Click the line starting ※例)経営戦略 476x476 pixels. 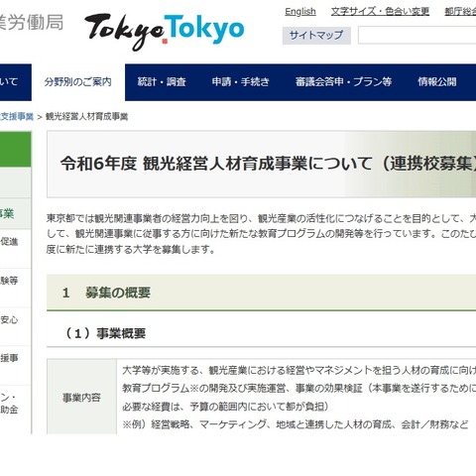[x=296, y=424]
